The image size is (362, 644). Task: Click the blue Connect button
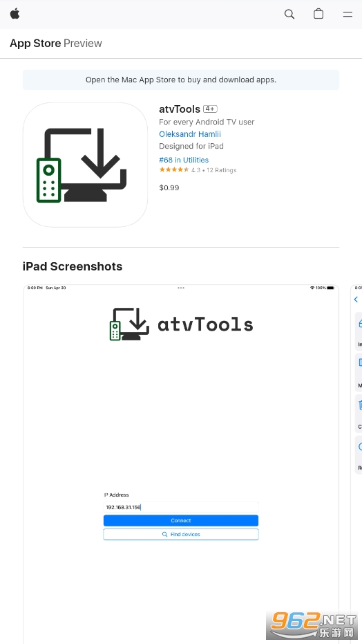[181, 520]
